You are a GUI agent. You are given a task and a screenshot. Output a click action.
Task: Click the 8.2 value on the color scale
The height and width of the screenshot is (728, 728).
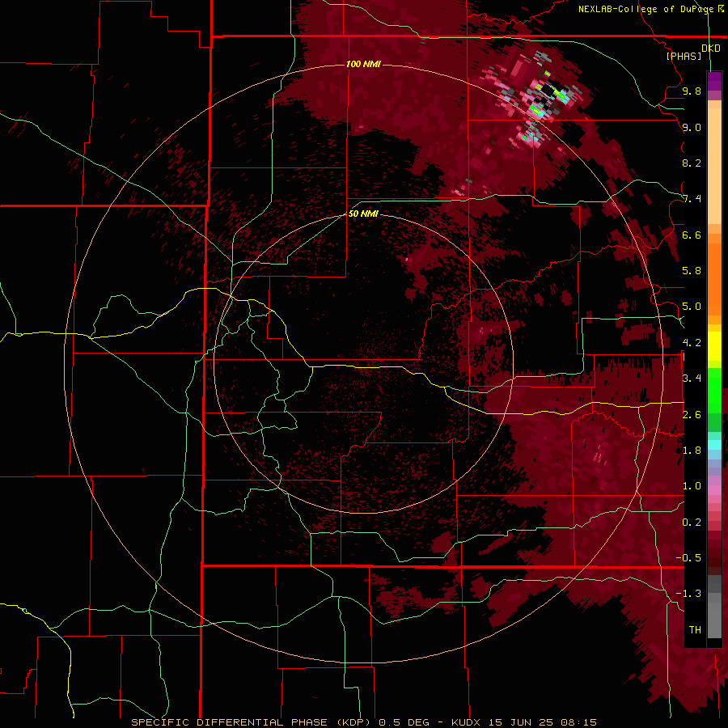[x=692, y=163]
